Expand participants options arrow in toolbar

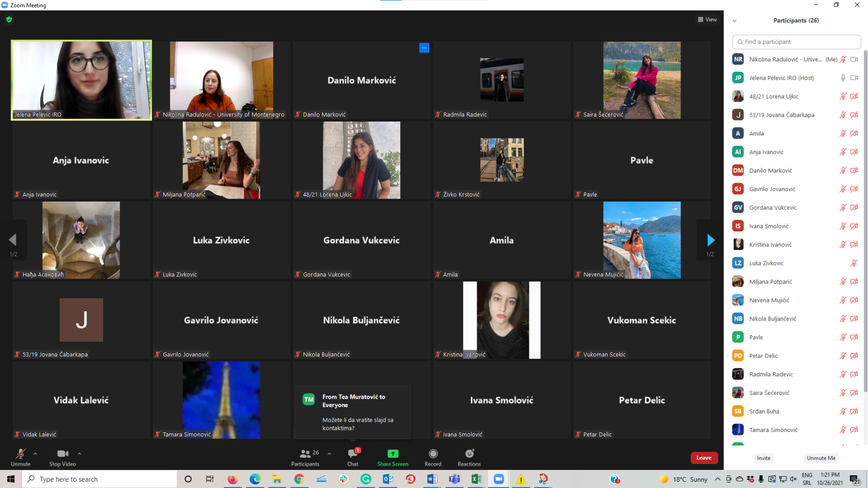(329, 454)
